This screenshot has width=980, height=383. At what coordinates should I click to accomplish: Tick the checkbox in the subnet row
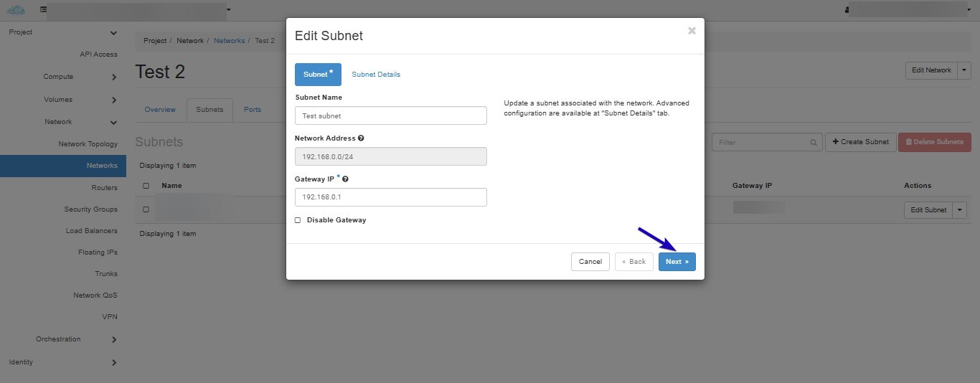146,210
